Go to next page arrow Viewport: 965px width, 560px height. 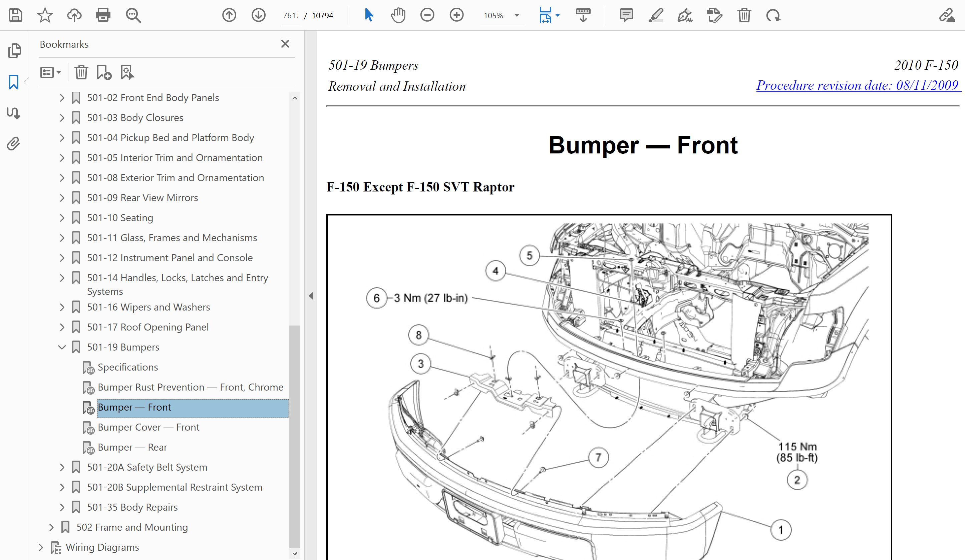point(259,15)
